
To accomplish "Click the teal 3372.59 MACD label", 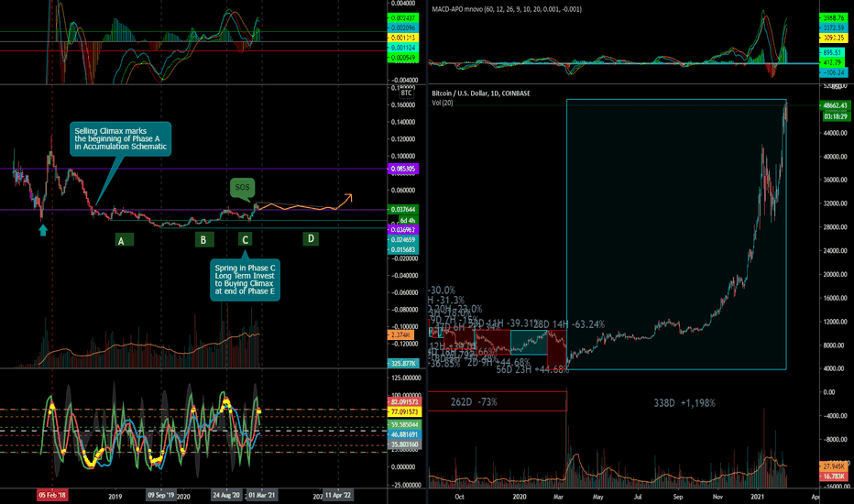I will point(835,27).
